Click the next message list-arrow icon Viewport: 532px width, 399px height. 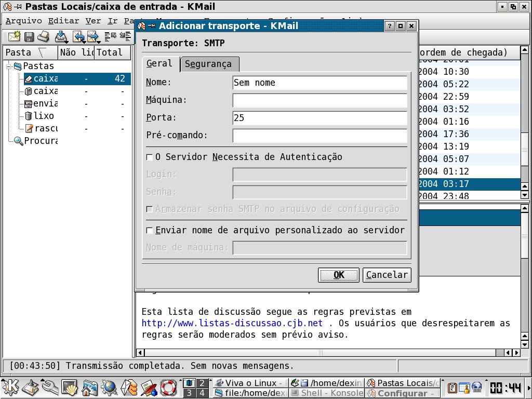pyautogui.click(x=126, y=36)
